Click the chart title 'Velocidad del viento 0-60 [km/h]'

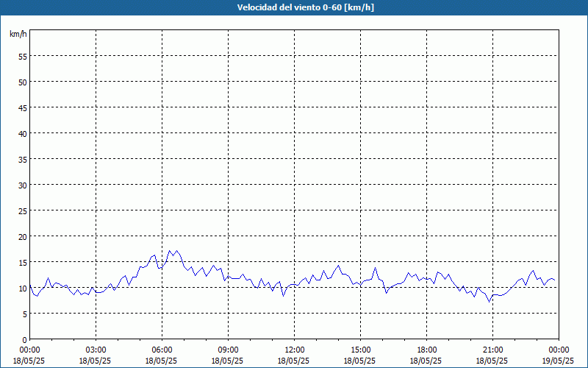(294, 8)
